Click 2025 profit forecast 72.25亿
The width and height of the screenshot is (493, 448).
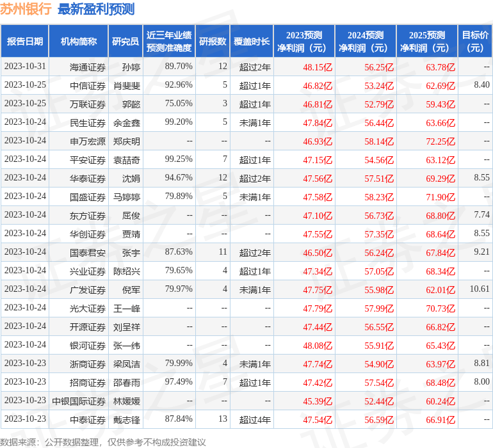pyautogui.click(x=440, y=141)
